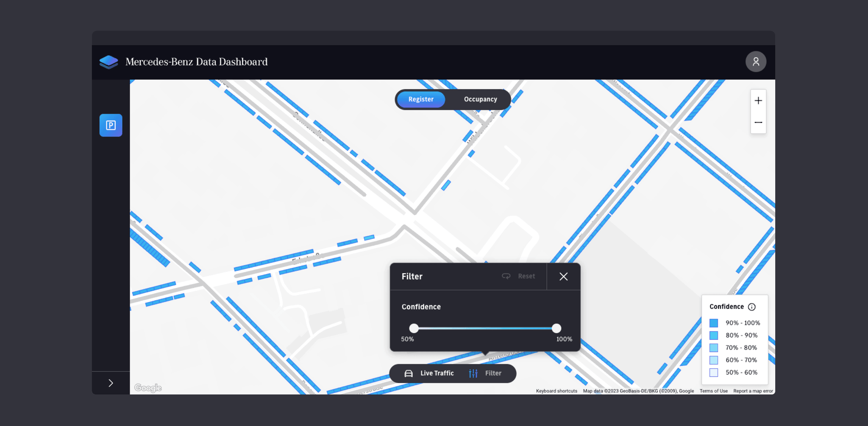Zoom out on the map
The height and width of the screenshot is (426, 868).
pyautogui.click(x=758, y=123)
